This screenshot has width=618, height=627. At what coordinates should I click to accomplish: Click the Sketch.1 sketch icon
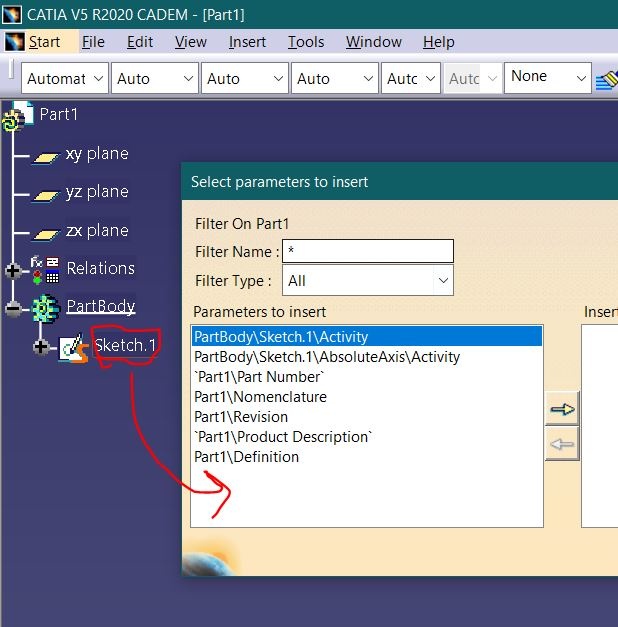74,347
